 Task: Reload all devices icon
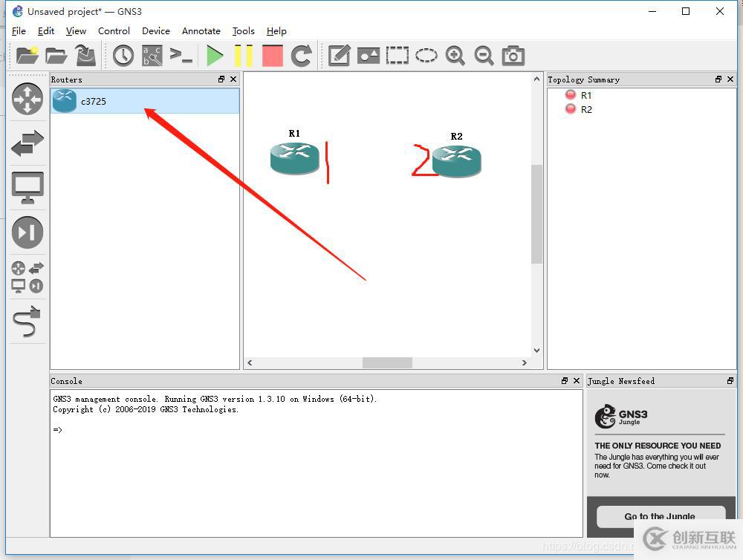302,56
